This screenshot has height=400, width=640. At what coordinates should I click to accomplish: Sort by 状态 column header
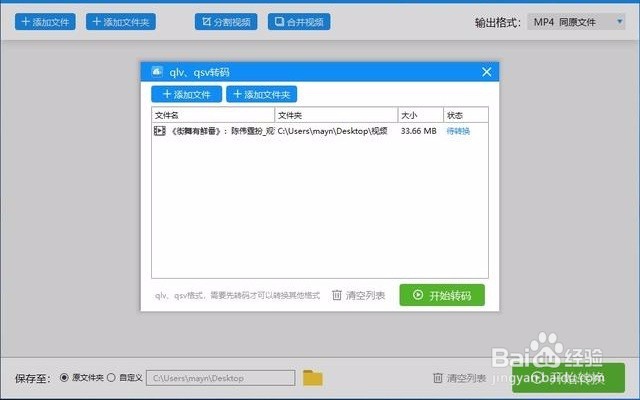point(466,115)
